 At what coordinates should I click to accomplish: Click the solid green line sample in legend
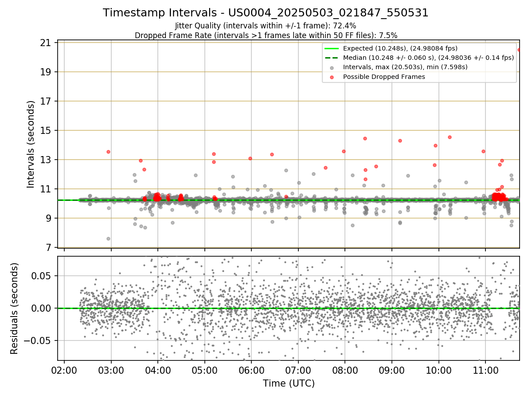click(x=332, y=48)
